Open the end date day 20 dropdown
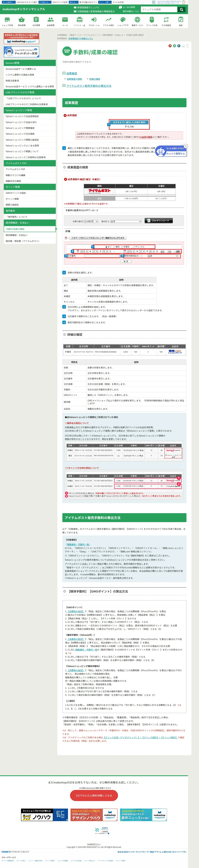This screenshot has width=199, height=868. [152, 251]
